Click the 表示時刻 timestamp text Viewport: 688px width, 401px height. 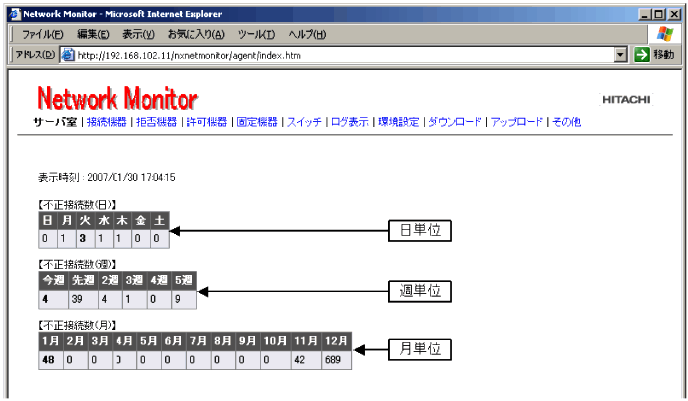[107, 177]
